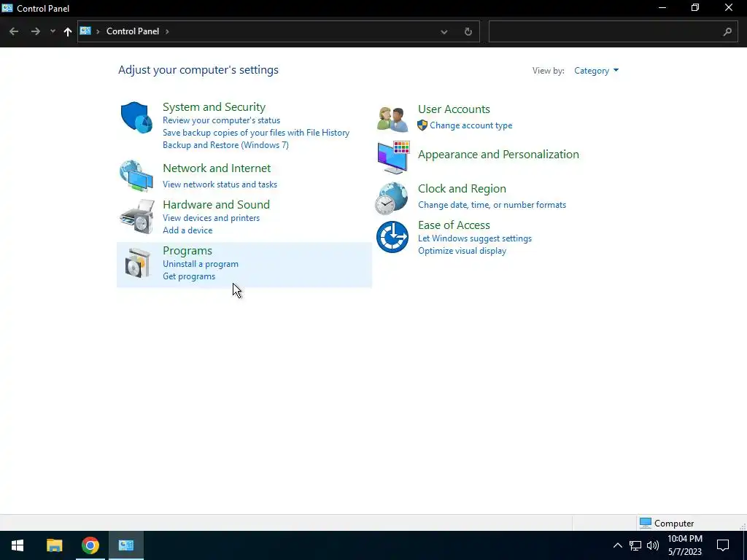Viewport: 747px width, 560px height.
Task: Refresh the Control Panel address bar
Action: 468,31
